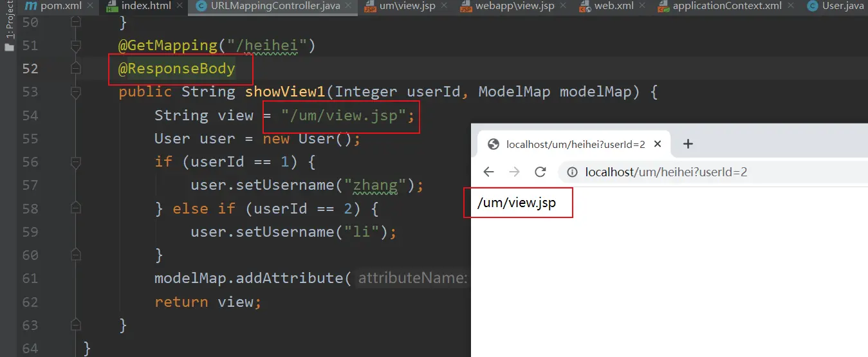Collapse the if block at line 56
This screenshot has height=357, width=868.
[75, 162]
